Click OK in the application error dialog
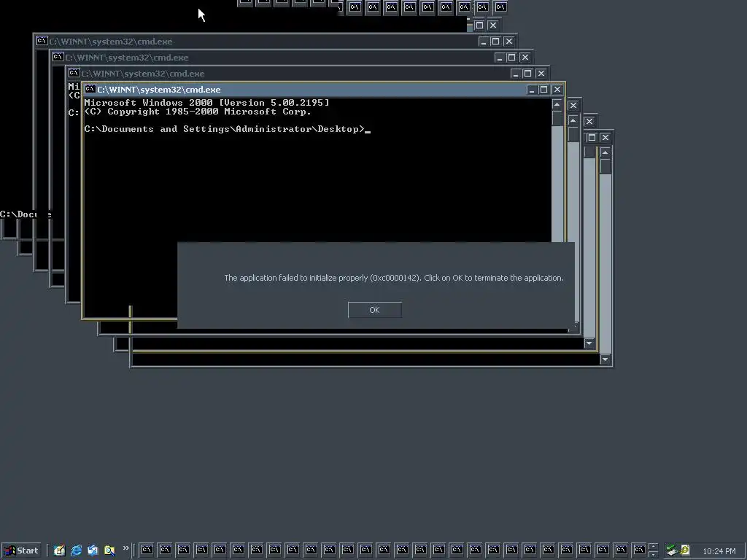Screen dimensions: 747x560 (374, 310)
